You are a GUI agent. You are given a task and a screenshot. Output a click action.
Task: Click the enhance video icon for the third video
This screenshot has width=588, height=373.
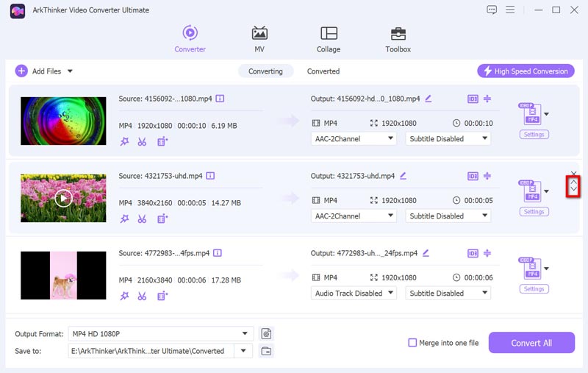pyautogui.click(x=162, y=296)
